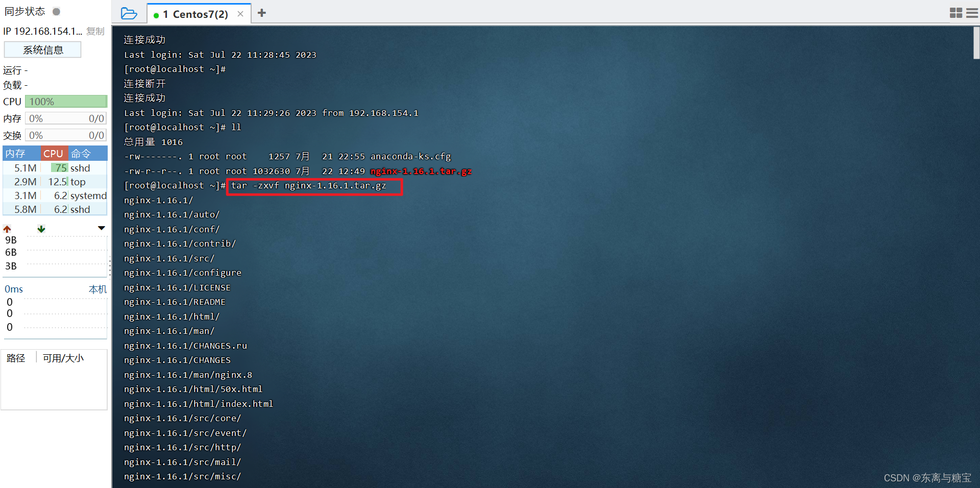Sort processes by the CPU column header
Viewport: 980px width, 488px height.
coord(53,154)
